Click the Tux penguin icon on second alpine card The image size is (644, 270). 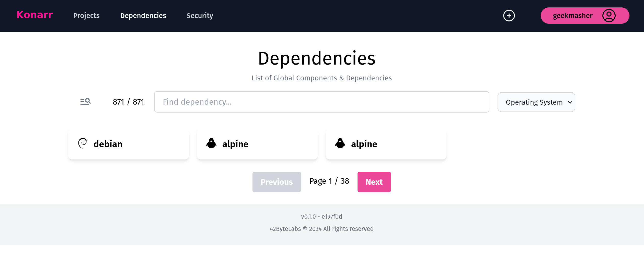[340, 144]
